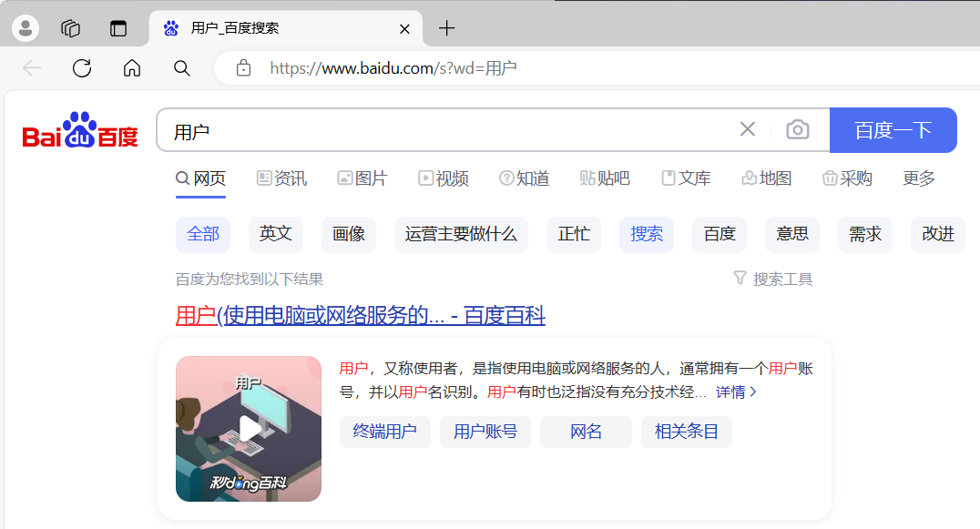The image size is (980, 529).
Task: Switch to the 贴吧 tab
Action: tap(605, 179)
